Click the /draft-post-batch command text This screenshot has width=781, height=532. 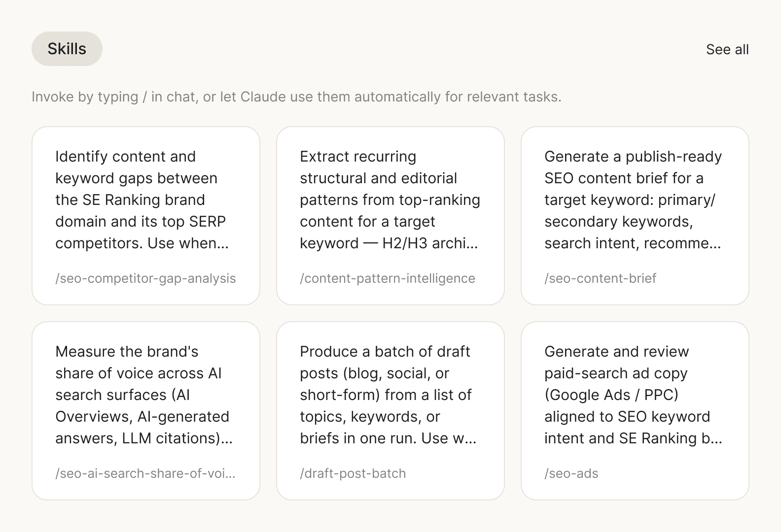pos(353,473)
